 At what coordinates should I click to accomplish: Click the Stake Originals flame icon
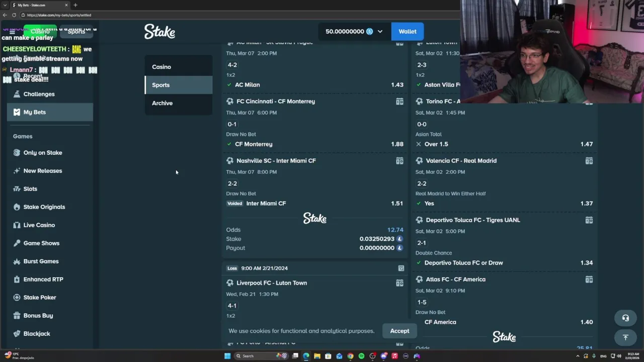pos(17,207)
